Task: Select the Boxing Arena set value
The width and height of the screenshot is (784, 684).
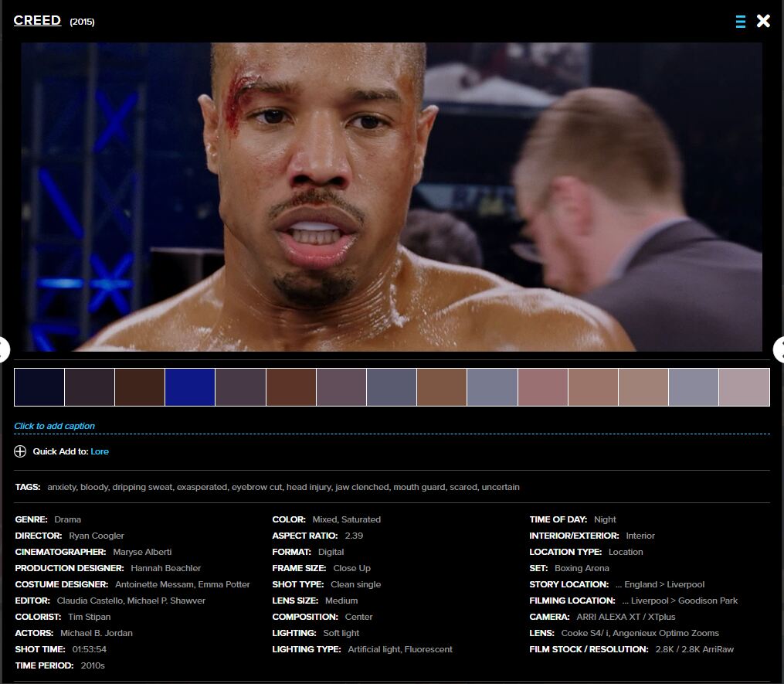Action: pyautogui.click(x=582, y=568)
